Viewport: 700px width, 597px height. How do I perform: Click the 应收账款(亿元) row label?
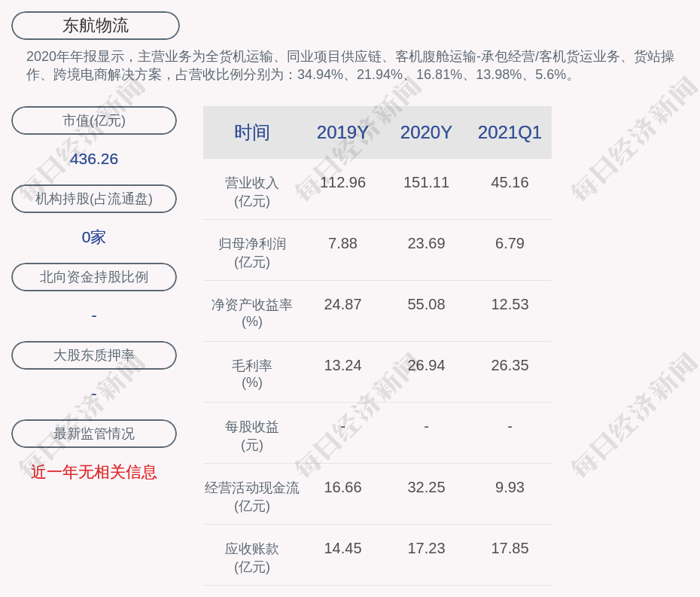252,558
